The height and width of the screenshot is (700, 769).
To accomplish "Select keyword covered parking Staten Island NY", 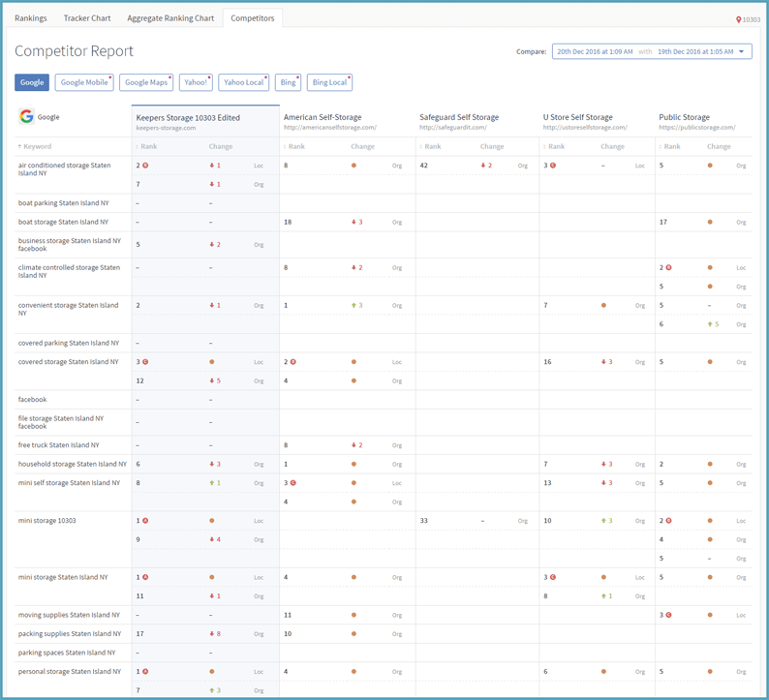I will point(68,343).
